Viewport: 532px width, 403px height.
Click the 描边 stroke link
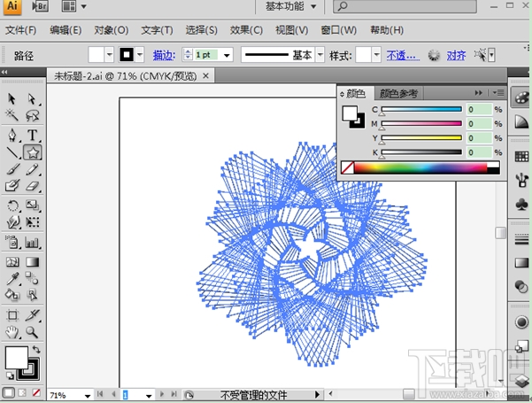click(164, 55)
